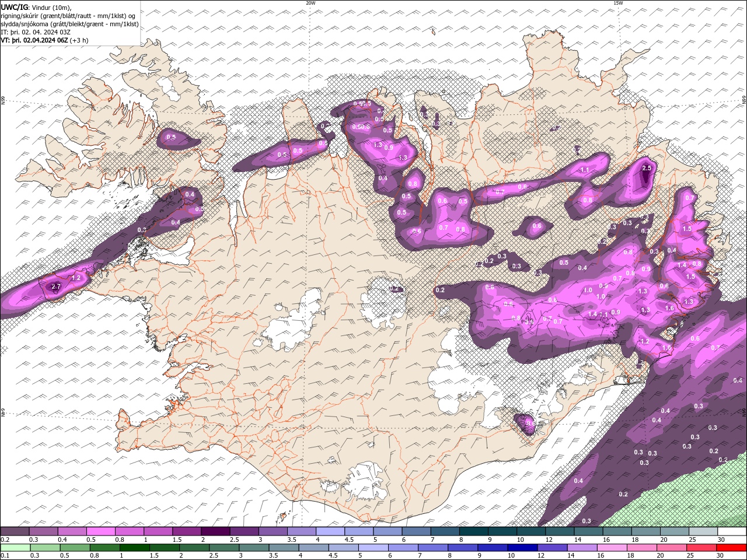Click the bright pink 0.5 swatch in purple legend row
The width and height of the screenshot is (747, 560).
100,531
